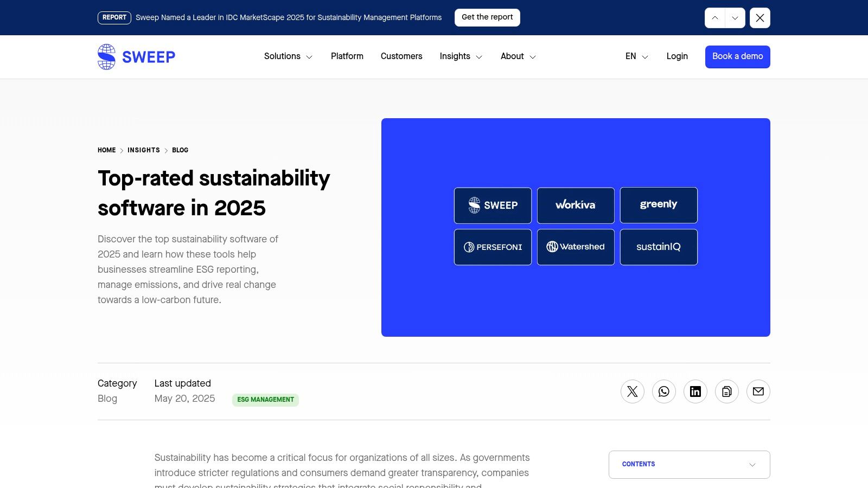The height and width of the screenshot is (488, 868).
Task: Go to Insights breadcrumb
Action: coord(144,150)
